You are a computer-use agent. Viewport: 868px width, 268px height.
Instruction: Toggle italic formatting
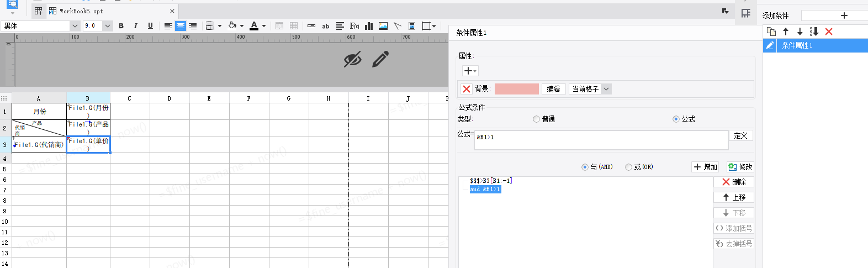coord(136,26)
